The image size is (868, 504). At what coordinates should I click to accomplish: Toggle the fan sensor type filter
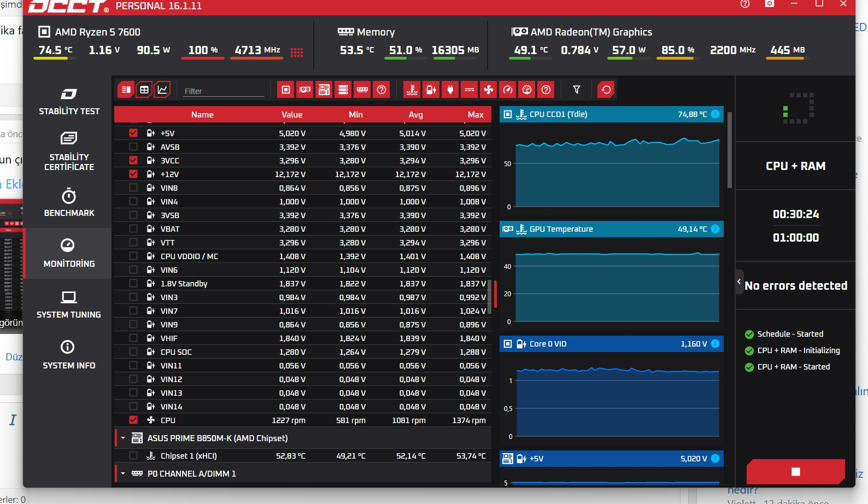(x=489, y=90)
